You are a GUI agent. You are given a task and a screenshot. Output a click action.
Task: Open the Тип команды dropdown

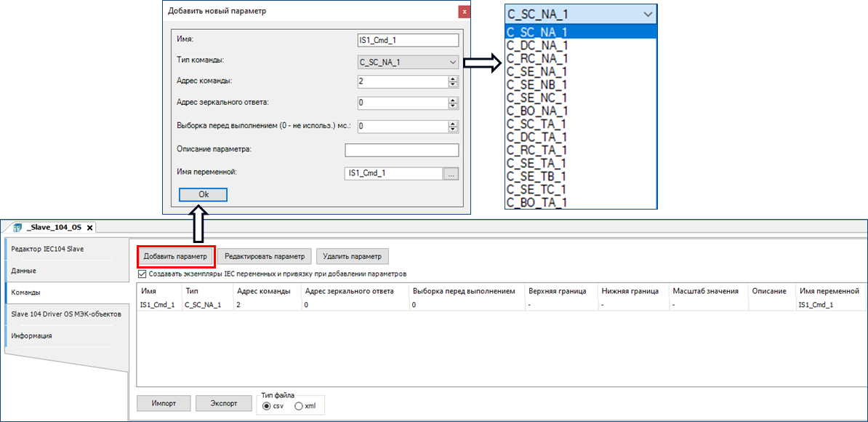click(x=407, y=63)
